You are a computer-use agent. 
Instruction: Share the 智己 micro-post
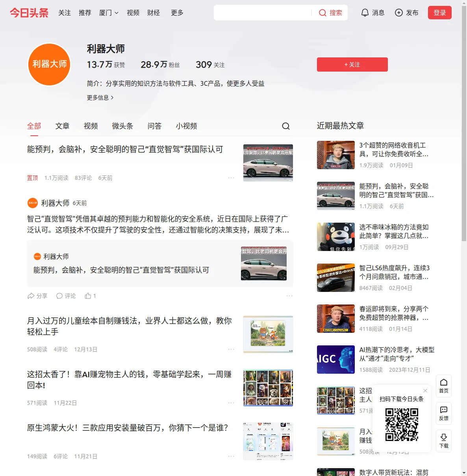[37, 296]
